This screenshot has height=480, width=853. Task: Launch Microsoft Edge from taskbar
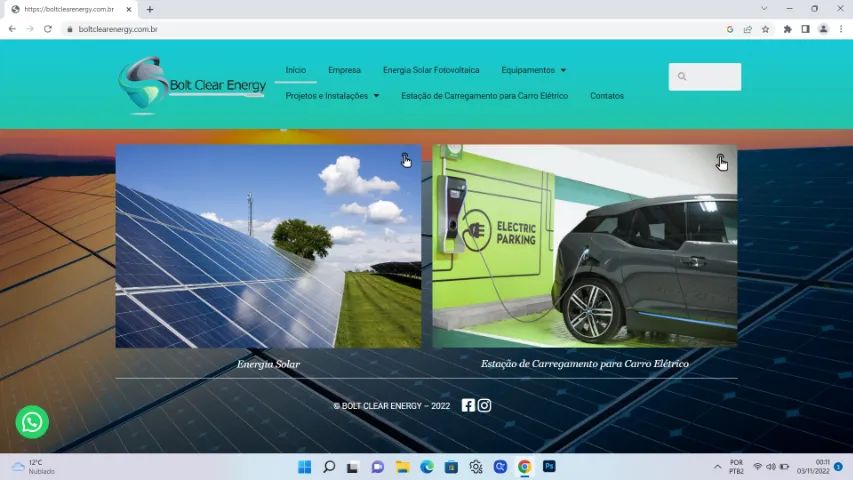427,467
